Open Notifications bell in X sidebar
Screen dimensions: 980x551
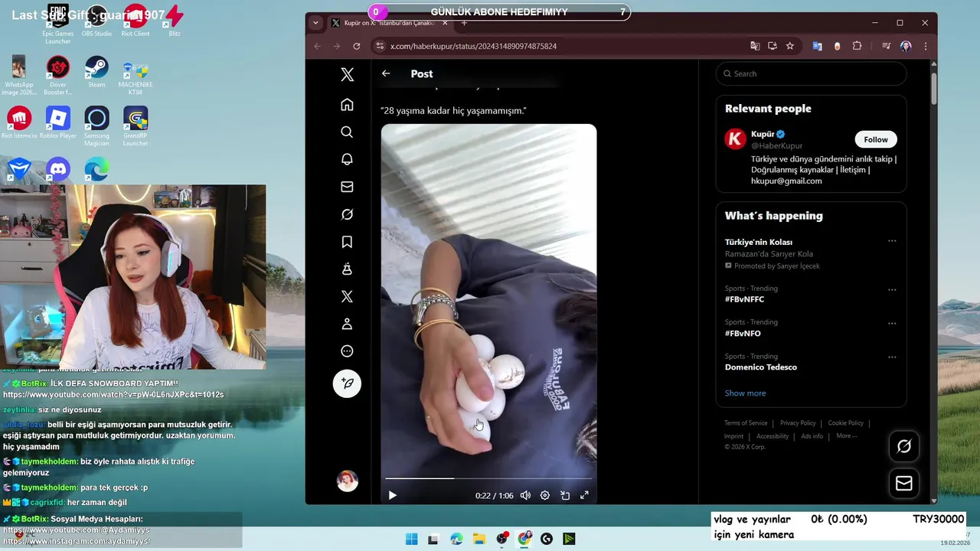pyautogui.click(x=347, y=159)
